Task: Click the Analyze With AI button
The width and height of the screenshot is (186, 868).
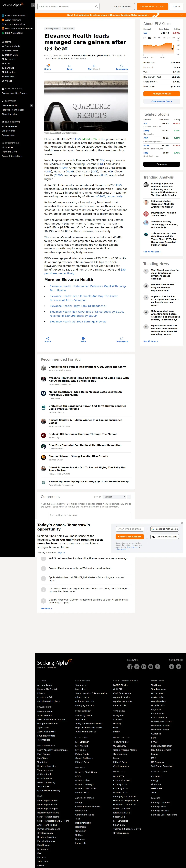Action: [x=162, y=94]
